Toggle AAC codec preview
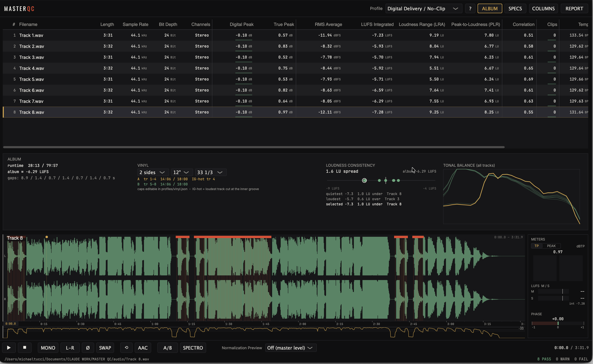The width and height of the screenshot is (593, 364). coord(143,348)
